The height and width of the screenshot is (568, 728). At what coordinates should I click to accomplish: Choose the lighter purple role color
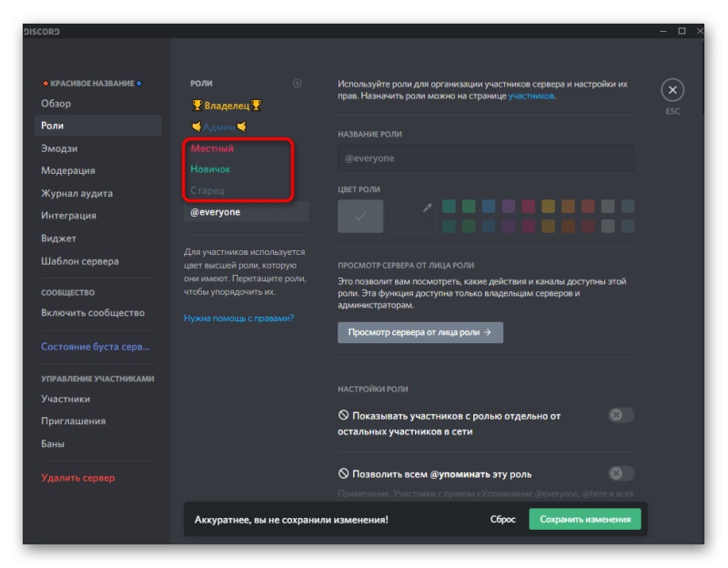(x=509, y=207)
